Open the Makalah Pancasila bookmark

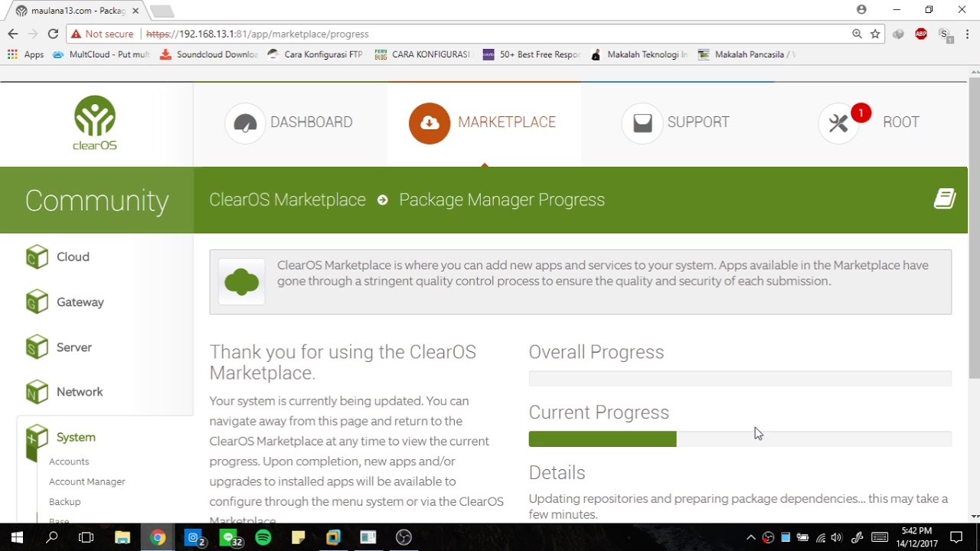pyautogui.click(x=747, y=54)
